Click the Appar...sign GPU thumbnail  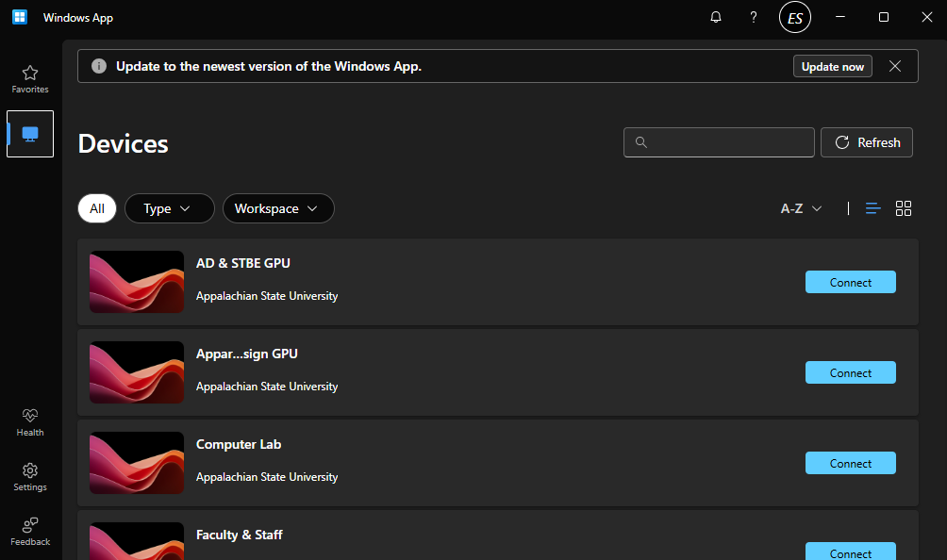[137, 372]
